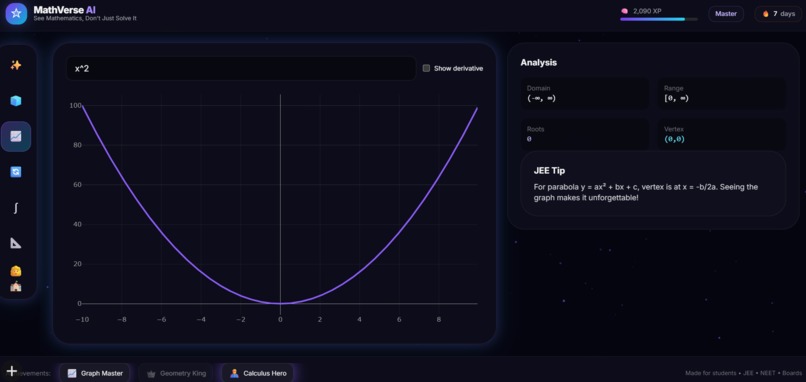Click the Roots value 0
806x382 pixels.
pos(529,139)
